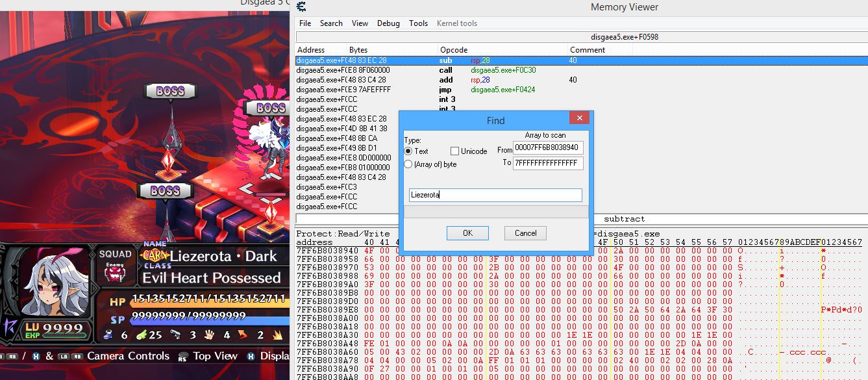Click the P*Pd*d?0 ASCII text in hex dump

tap(841, 310)
